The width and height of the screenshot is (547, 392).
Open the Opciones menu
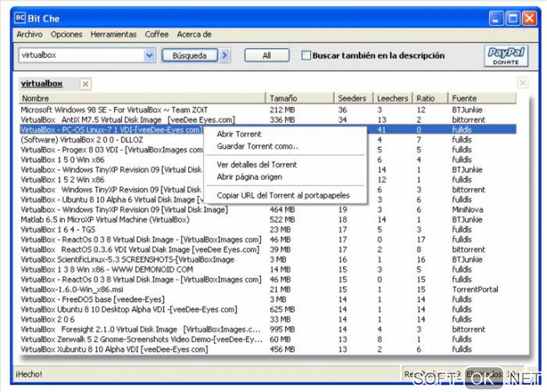66,34
